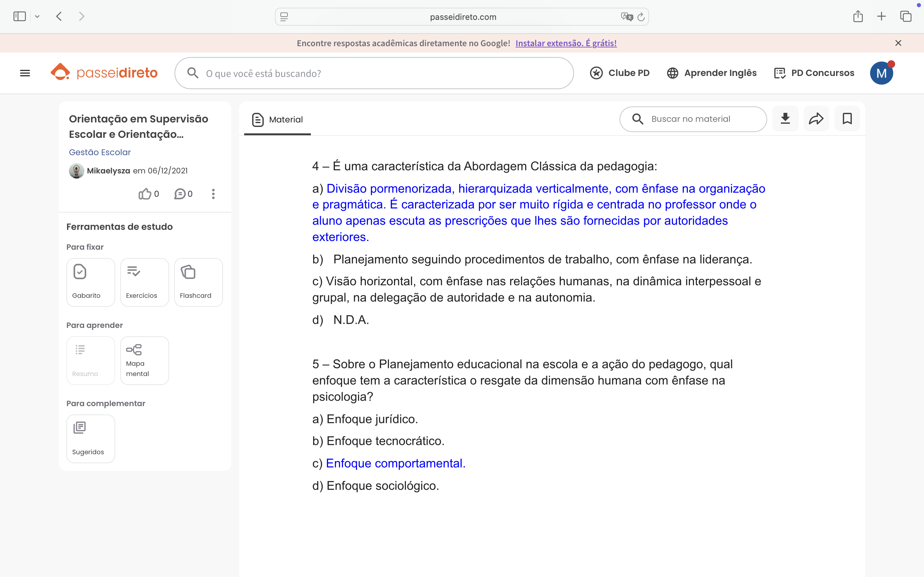Screen dimensions: 924x577
Task: Open PD Concursos in the top navigation
Action: click(814, 73)
